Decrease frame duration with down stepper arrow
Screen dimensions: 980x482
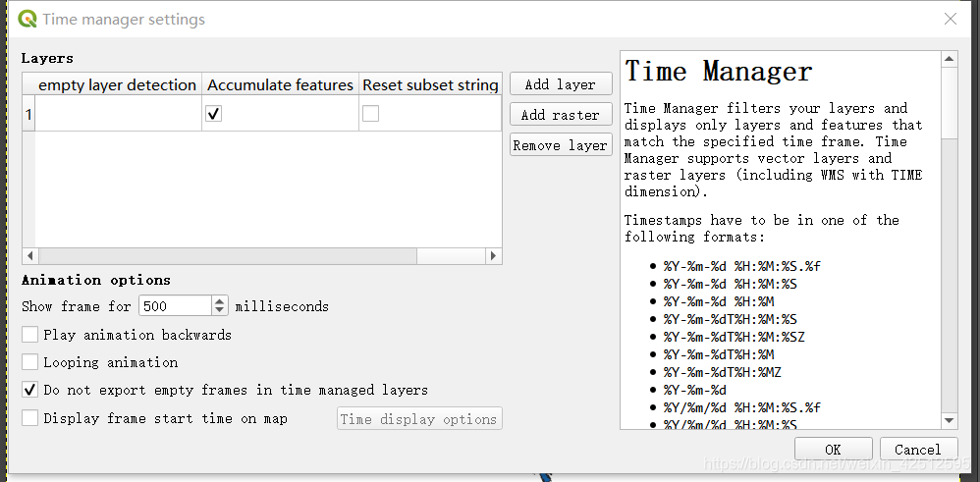click(219, 311)
